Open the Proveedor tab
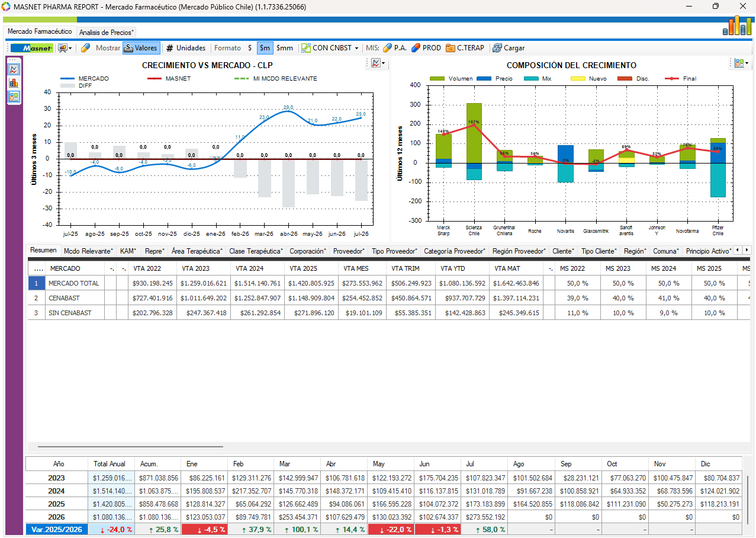This screenshot has width=756, height=538. pyautogui.click(x=349, y=251)
